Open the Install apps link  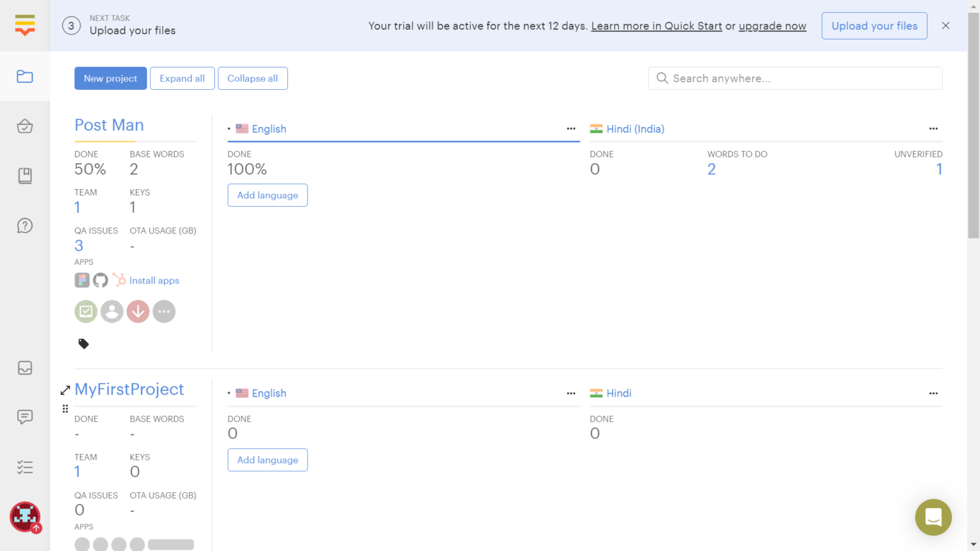tap(154, 281)
